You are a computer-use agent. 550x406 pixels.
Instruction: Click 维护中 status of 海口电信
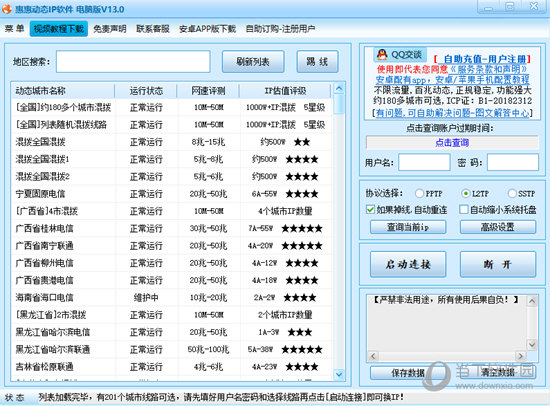pyautogui.click(x=146, y=298)
